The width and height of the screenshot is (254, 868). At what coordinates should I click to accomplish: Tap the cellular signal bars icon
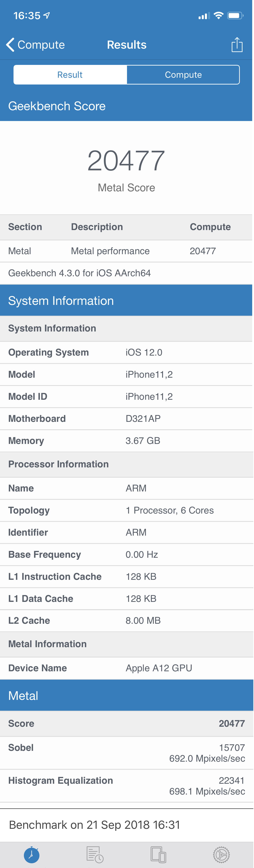pyautogui.click(x=204, y=16)
